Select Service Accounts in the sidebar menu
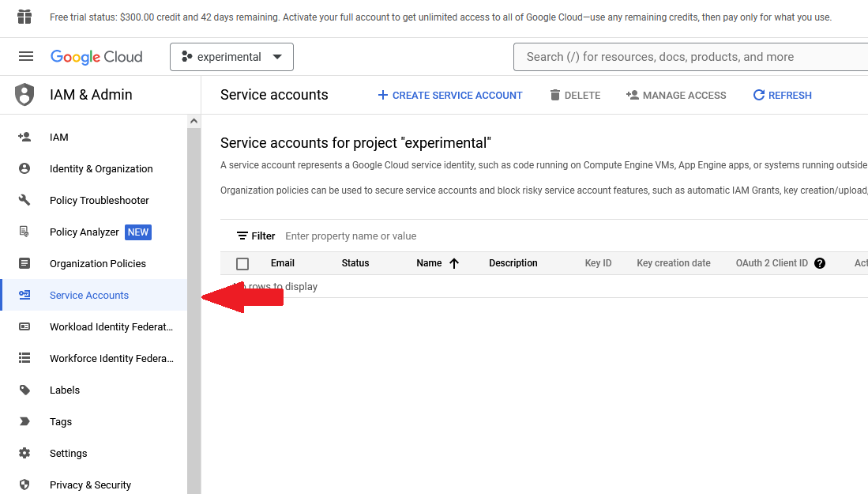 point(87,295)
